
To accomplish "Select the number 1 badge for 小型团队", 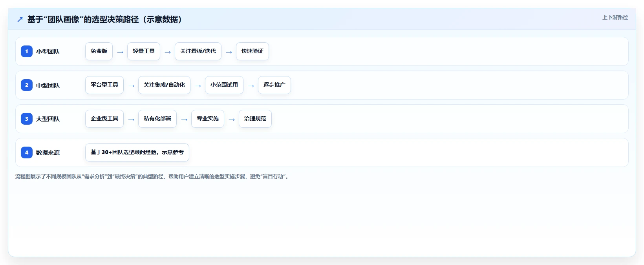I will coord(27,51).
